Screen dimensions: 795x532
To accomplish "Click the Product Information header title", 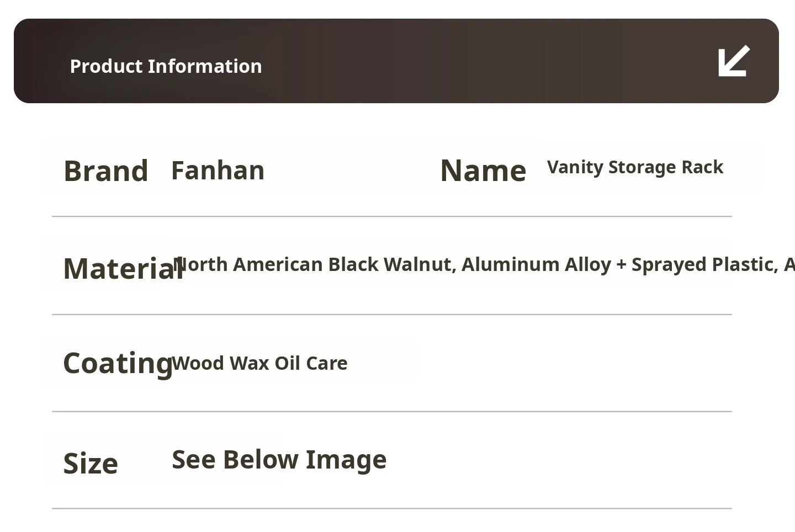I will click(166, 66).
